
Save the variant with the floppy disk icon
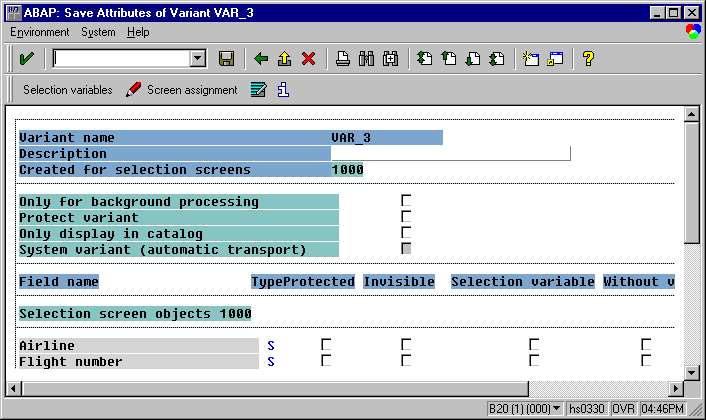point(226,59)
